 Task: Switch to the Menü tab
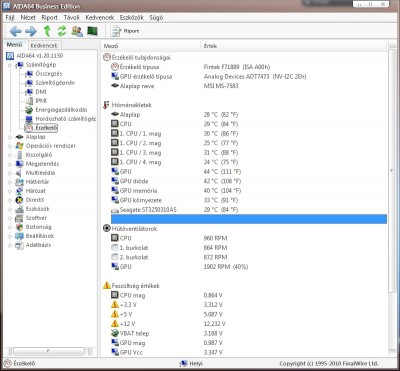click(15, 45)
